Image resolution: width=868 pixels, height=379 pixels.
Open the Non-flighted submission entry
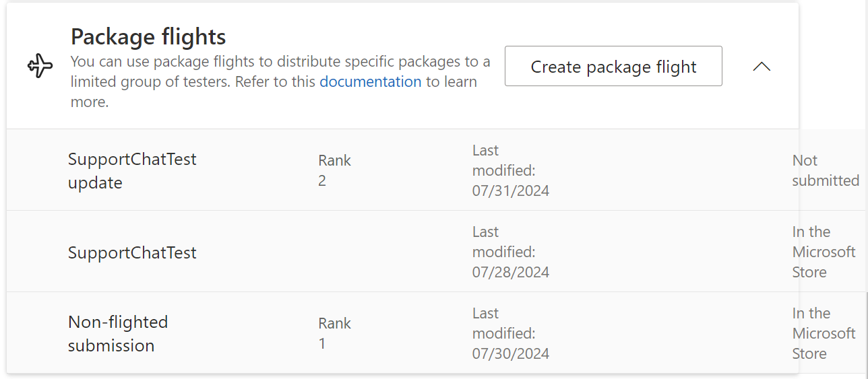118,334
